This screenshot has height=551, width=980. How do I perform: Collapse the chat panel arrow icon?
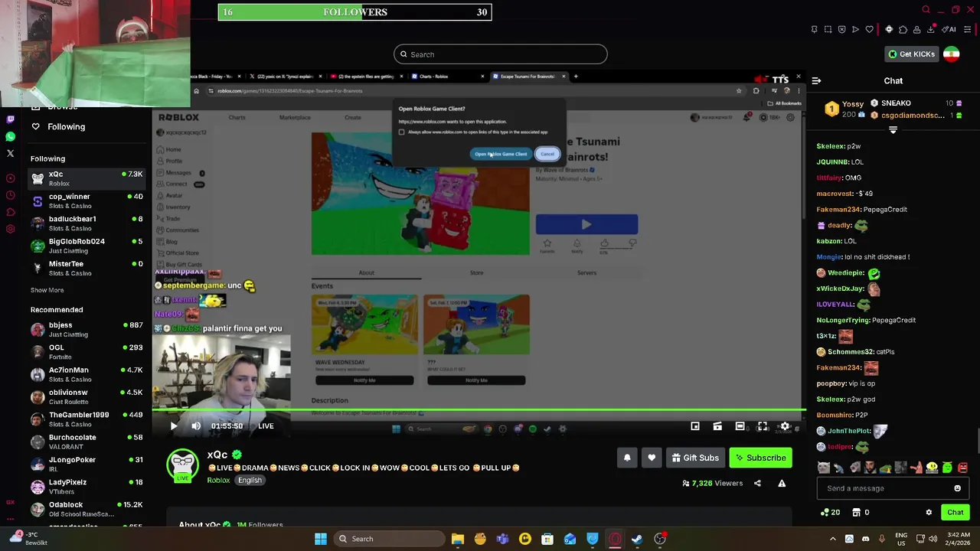coord(816,80)
